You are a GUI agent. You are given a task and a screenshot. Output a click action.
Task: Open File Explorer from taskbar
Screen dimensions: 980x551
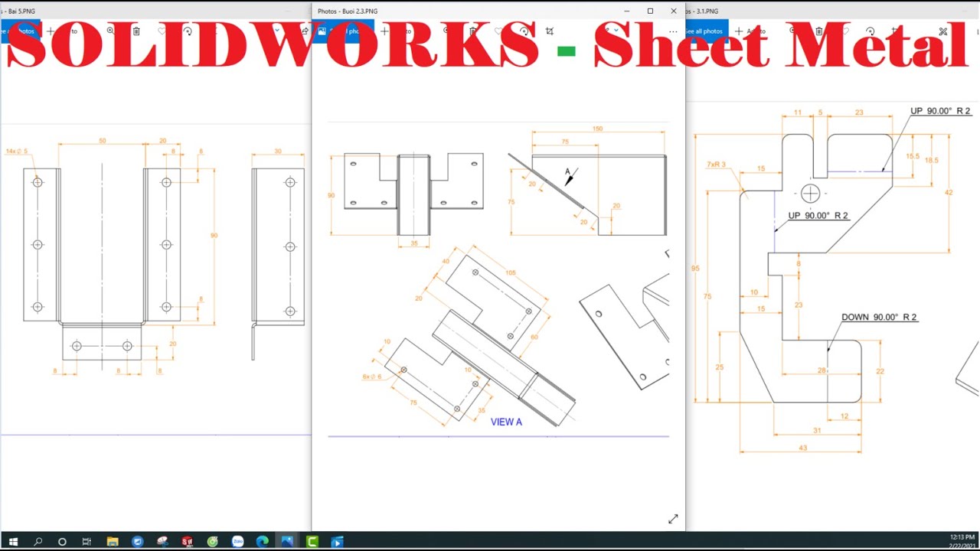click(x=113, y=542)
